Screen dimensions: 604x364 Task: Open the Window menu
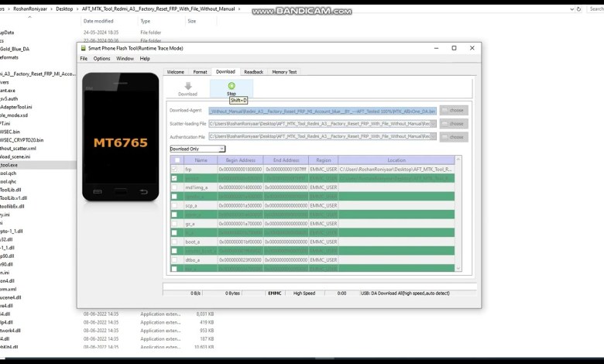(125, 59)
